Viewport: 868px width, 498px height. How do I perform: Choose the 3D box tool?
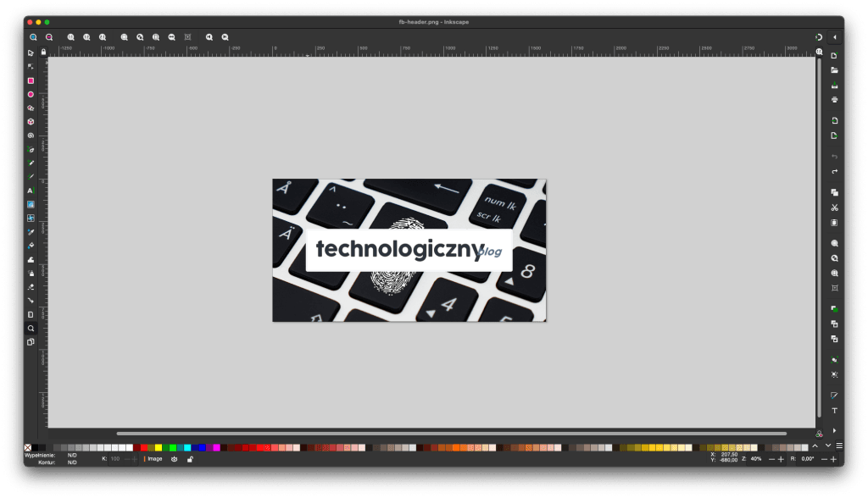click(x=31, y=122)
